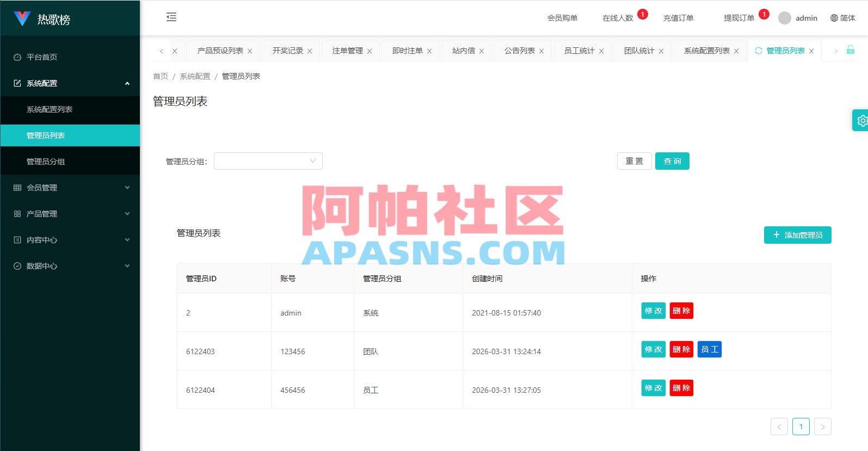Open 管理员分组 in the sidebar

pos(70,162)
